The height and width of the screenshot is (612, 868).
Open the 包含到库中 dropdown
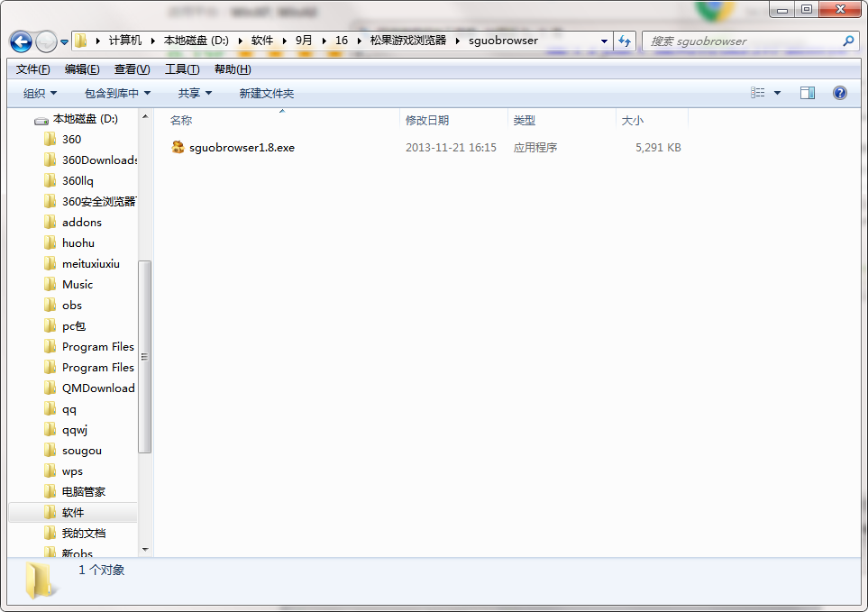(117, 93)
